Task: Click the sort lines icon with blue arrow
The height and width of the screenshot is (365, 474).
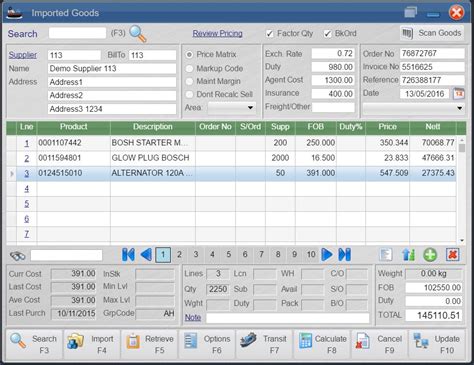Action: (408, 255)
